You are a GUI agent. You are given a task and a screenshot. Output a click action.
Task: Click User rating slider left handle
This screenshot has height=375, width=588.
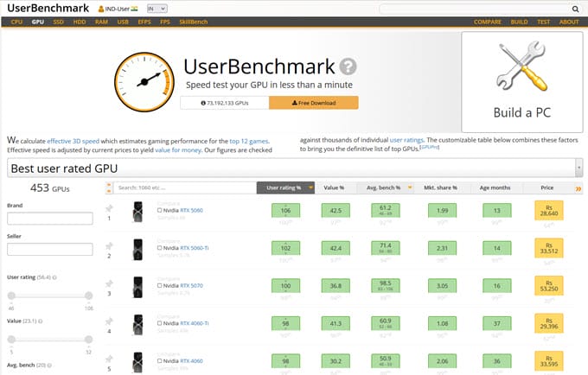(11, 296)
